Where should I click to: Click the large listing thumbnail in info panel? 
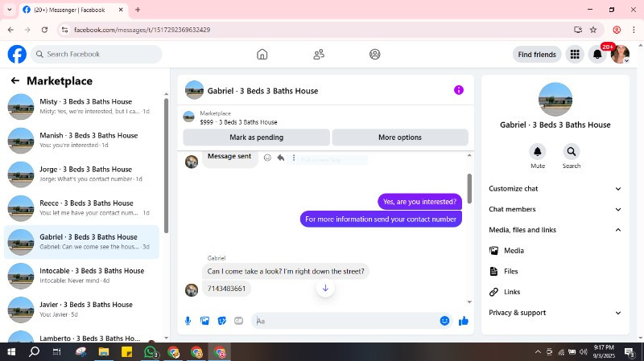(555, 99)
